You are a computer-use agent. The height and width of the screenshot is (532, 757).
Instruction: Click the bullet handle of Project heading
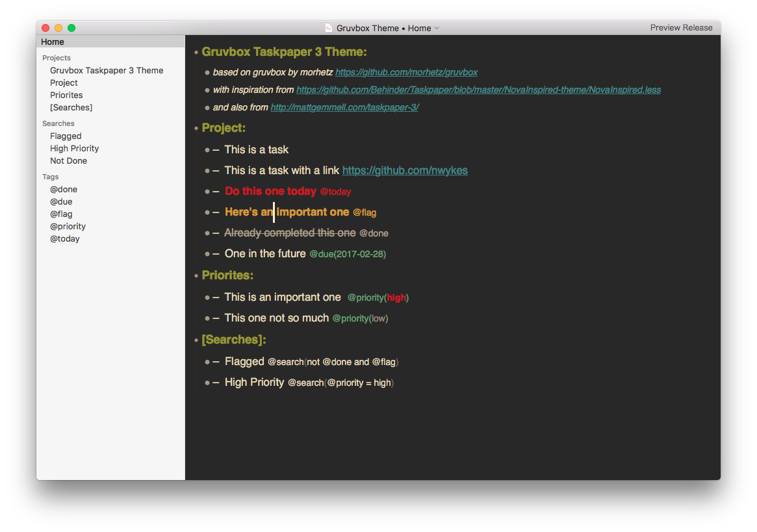[196, 129]
